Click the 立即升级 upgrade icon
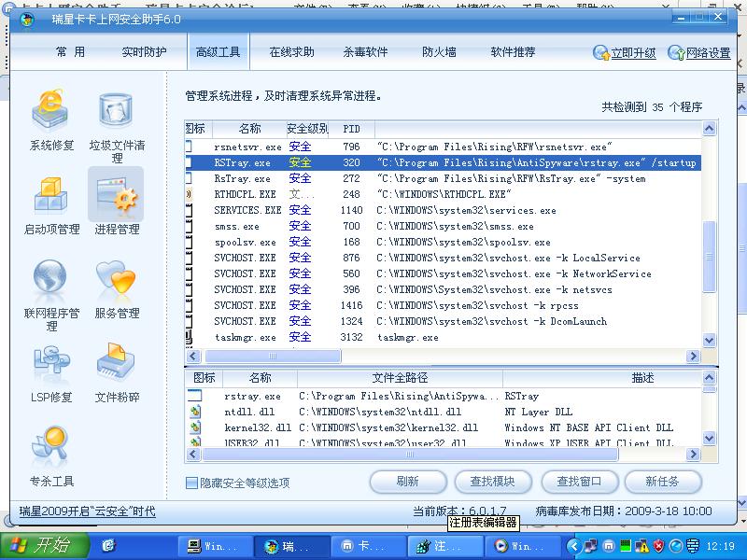Image resolution: width=747 pixels, height=560 pixels. point(601,52)
